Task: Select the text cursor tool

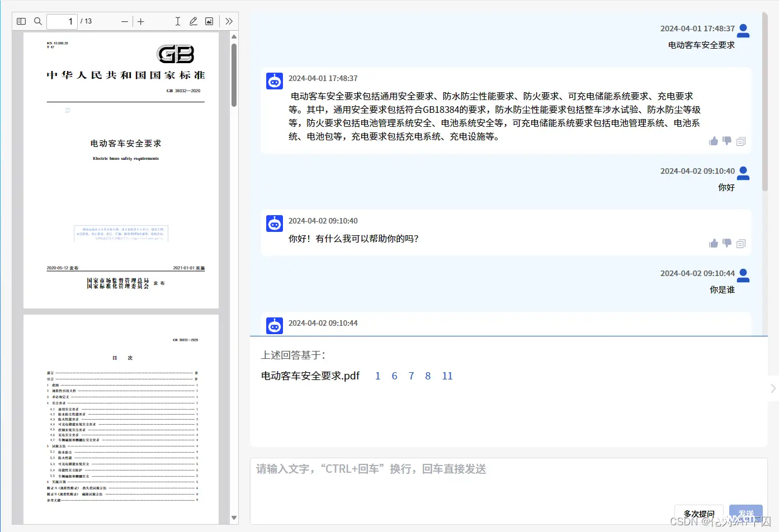Action: coord(178,21)
